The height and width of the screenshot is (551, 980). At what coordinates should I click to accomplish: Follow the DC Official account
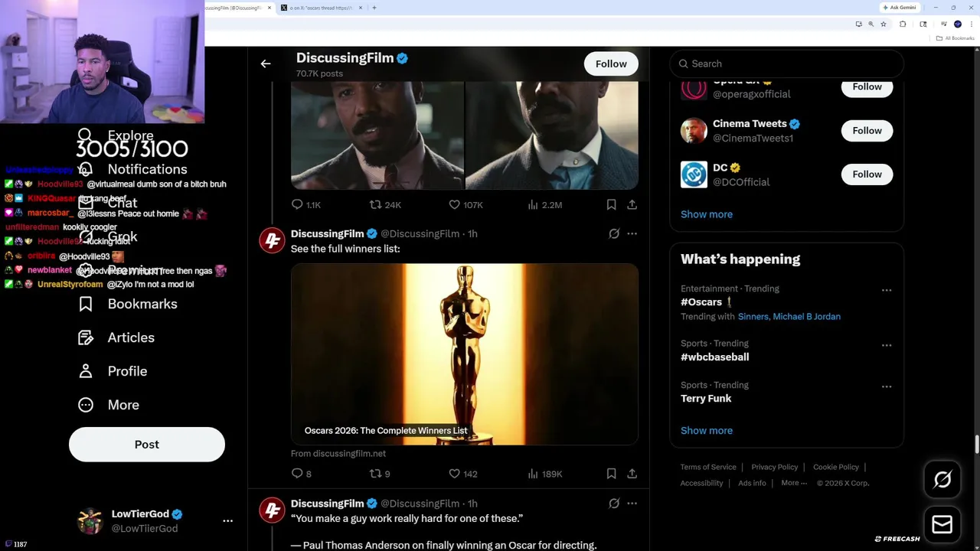click(867, 174)
